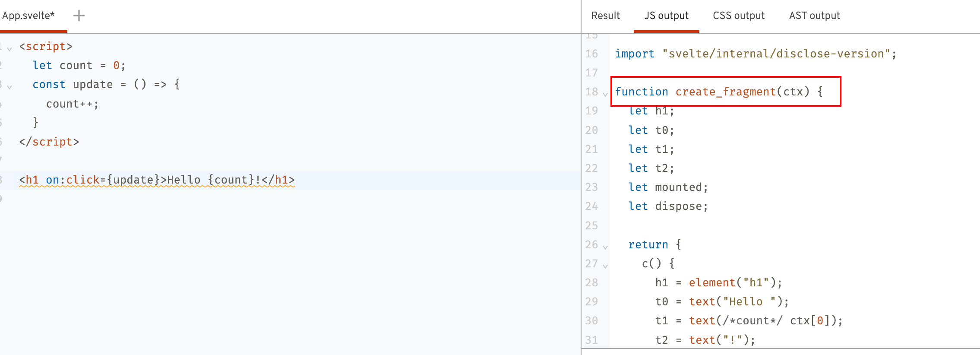Click the create_fragment function name
This screenshot has height=355, width=980.
725,92
